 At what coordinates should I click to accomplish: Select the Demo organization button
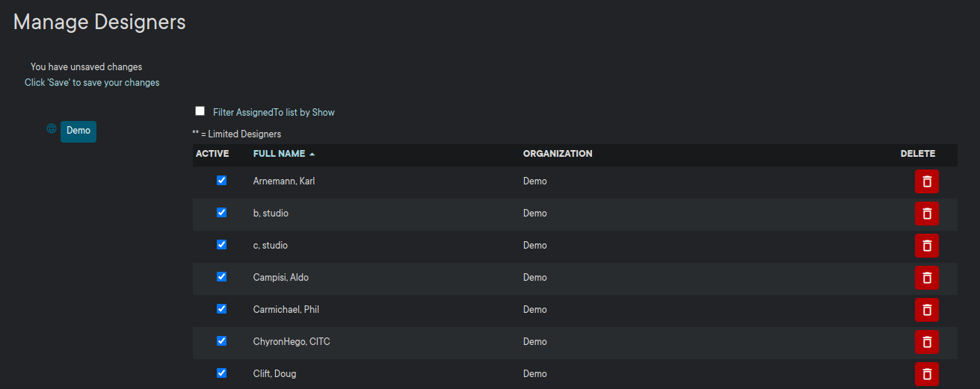[78, 131]
